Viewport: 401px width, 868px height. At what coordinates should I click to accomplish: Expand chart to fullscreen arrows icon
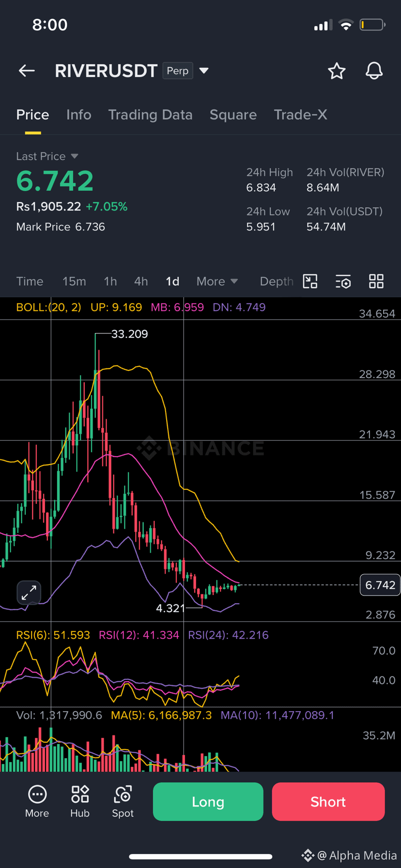[29, 592]
